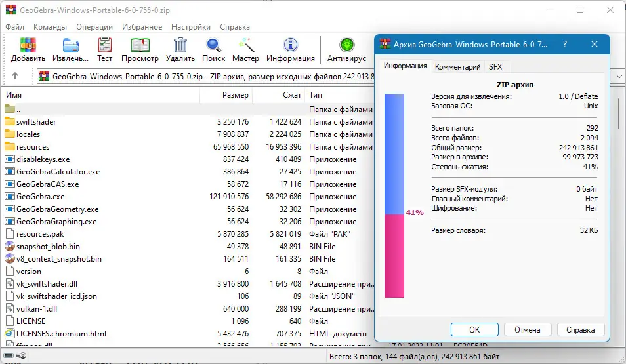626x364 pixels.
Task: Open the Операции menu
Action: (94, 27)
